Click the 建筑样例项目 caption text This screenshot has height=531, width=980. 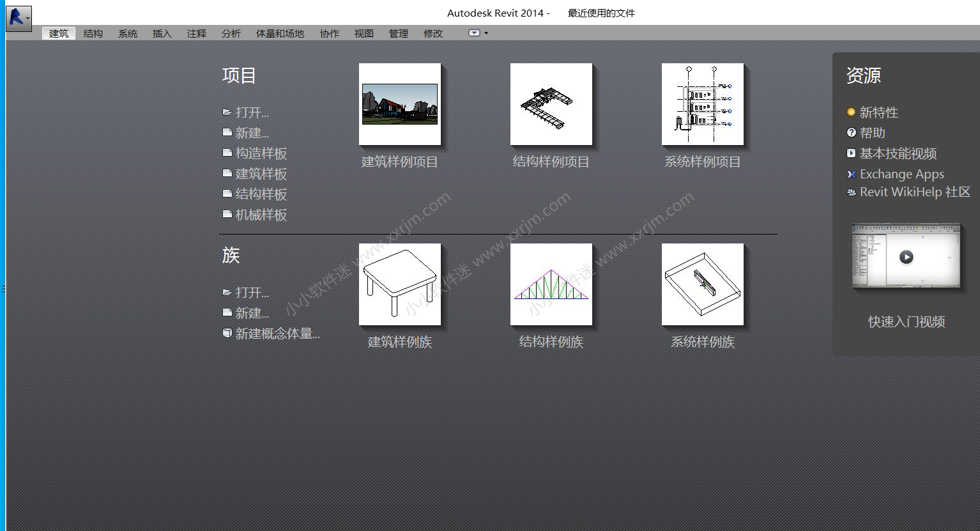pyautogui.click(x=400, y=162)
